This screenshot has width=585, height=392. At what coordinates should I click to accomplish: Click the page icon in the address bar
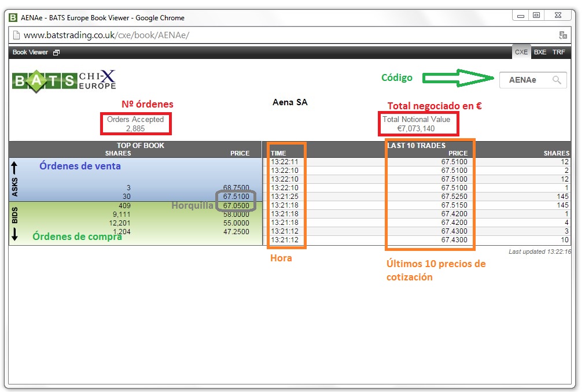click(16, 35)
